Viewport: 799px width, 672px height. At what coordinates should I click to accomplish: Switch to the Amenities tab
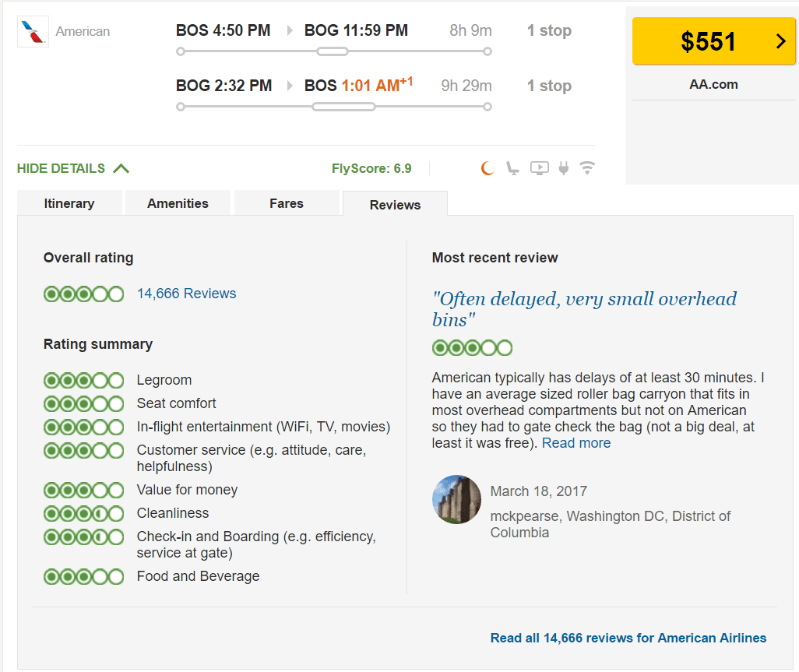(x=178, y=203)
